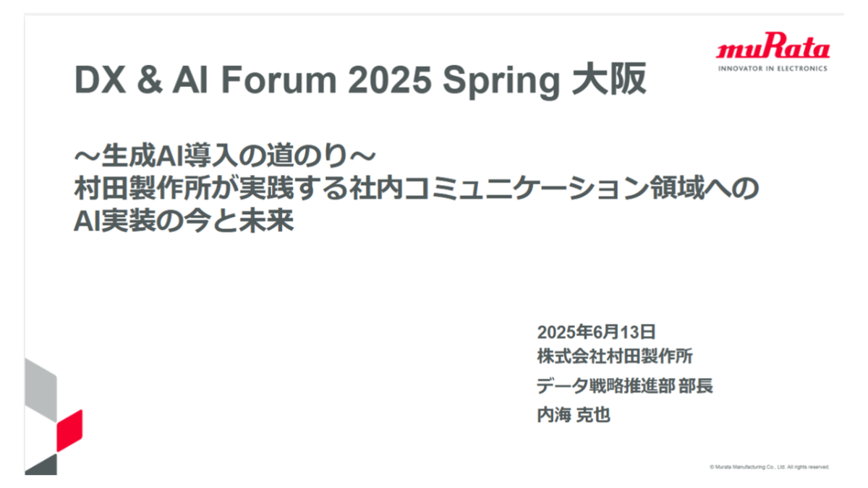Click the dark gray shape at bottom-left corner

(x=41, y=463)
